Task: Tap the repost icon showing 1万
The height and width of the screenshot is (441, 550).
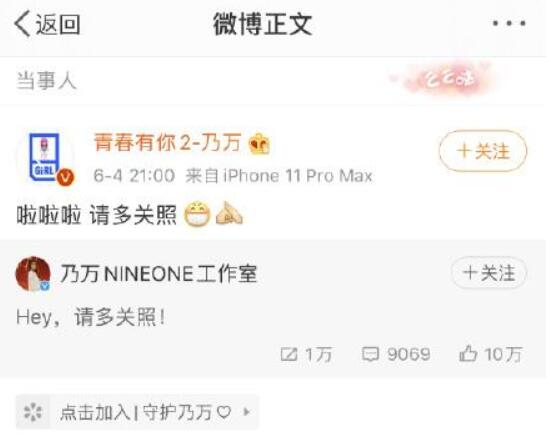Action: (306, 354)
